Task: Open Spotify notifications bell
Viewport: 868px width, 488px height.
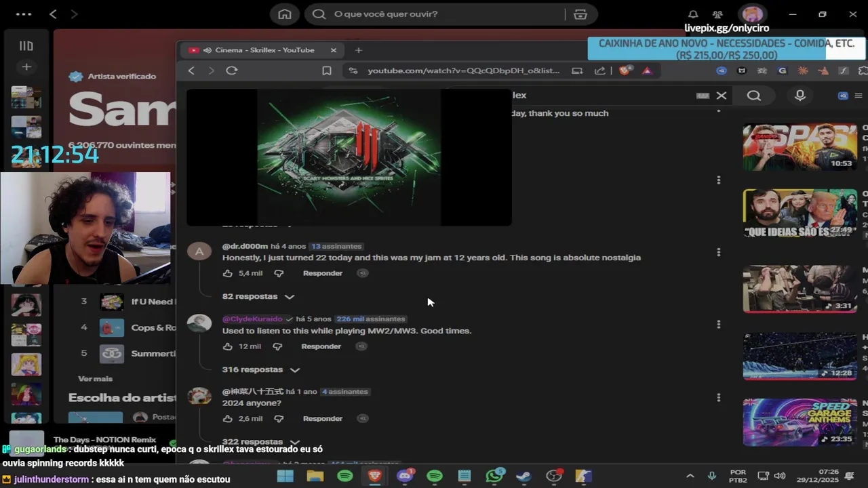Action: click(x=693, y=14)
